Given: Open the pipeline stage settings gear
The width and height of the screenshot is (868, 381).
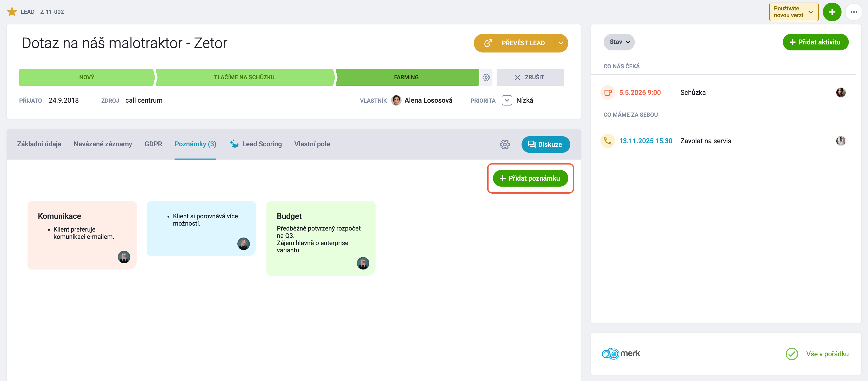Looking at the screenshot, I should click(486, 77).
